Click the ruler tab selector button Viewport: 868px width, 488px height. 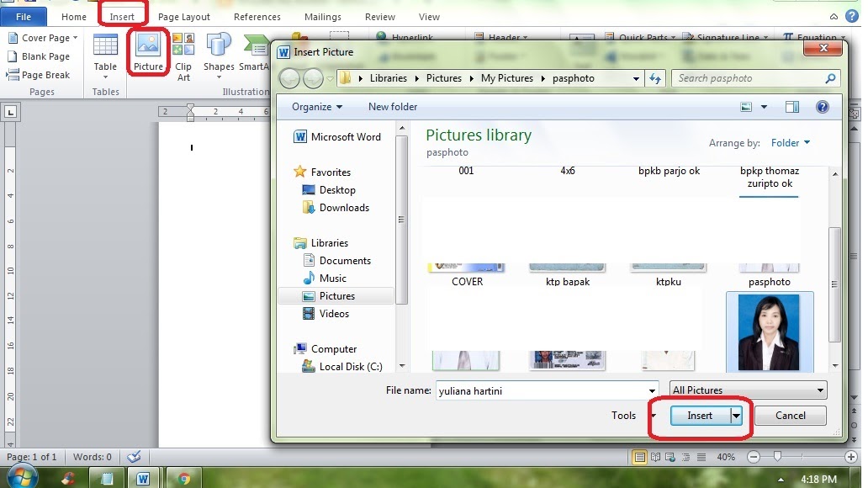[x=11, y=113]
